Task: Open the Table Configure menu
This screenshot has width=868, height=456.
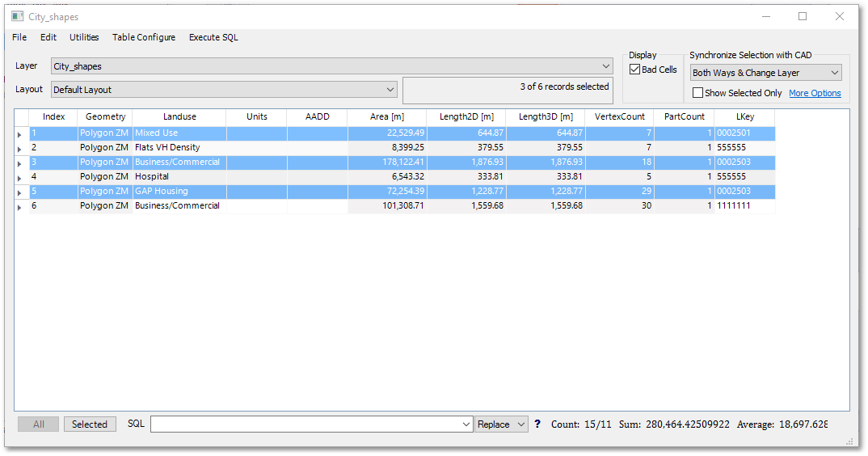Action: pos(144,37)
